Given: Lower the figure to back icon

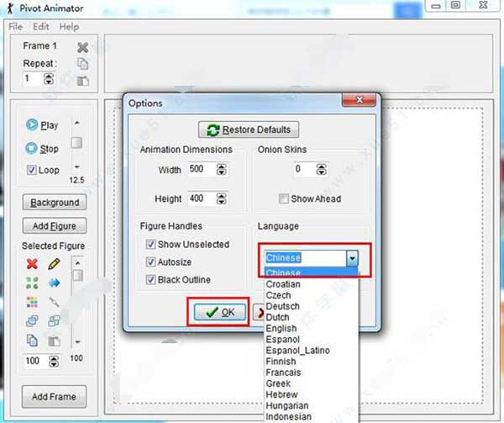Looking at the screenshot, I should [x=54, y=320].
